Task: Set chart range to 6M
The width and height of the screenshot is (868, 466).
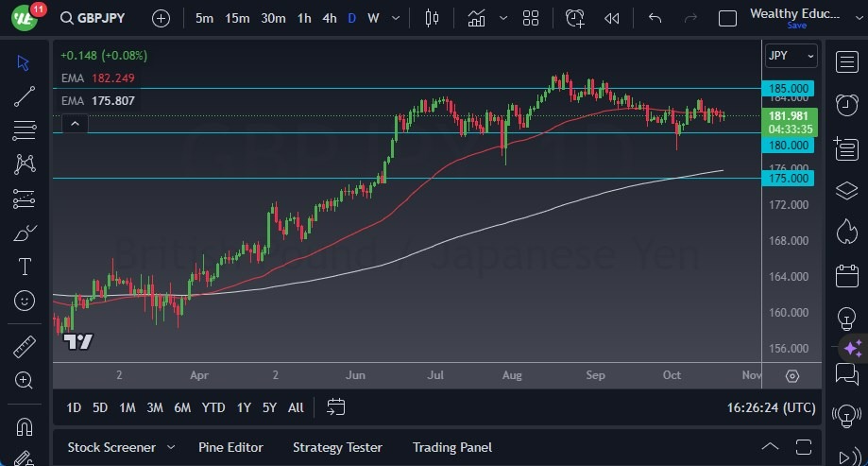Action: (x=182, y=407)
